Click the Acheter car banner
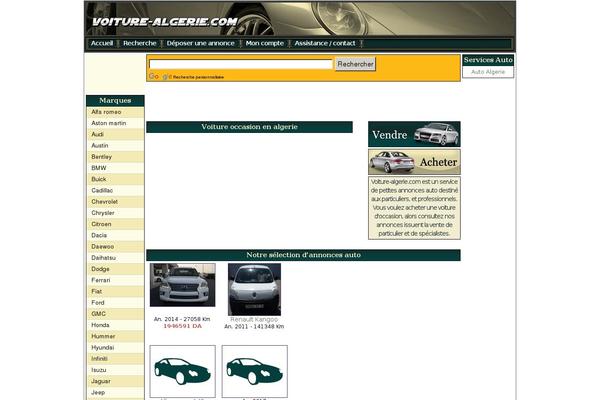 coord(414,162)
